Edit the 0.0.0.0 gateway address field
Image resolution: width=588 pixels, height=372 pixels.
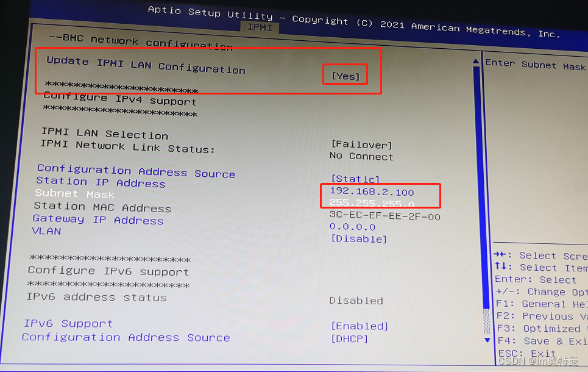pyautogui.click(x=352, y=226)
